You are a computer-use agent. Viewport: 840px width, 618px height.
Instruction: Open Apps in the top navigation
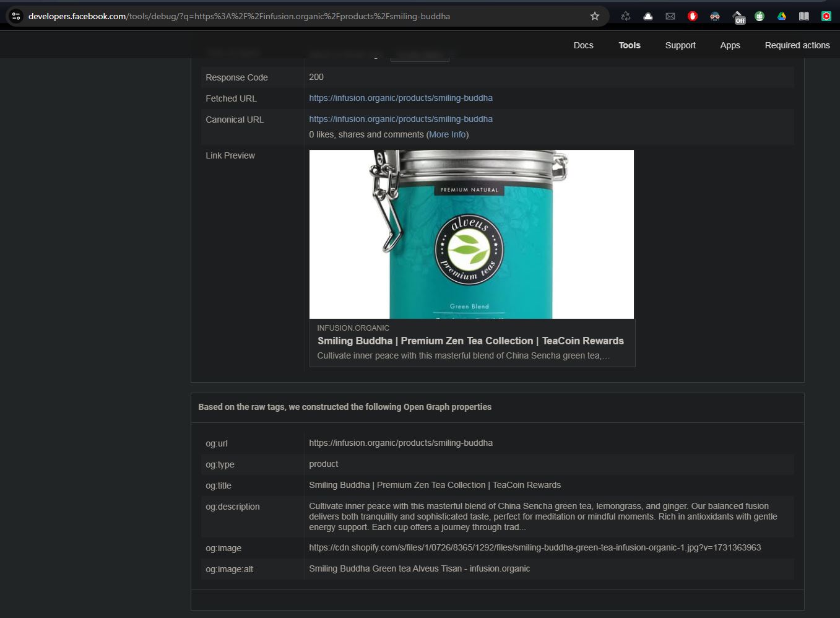(730, 45)
